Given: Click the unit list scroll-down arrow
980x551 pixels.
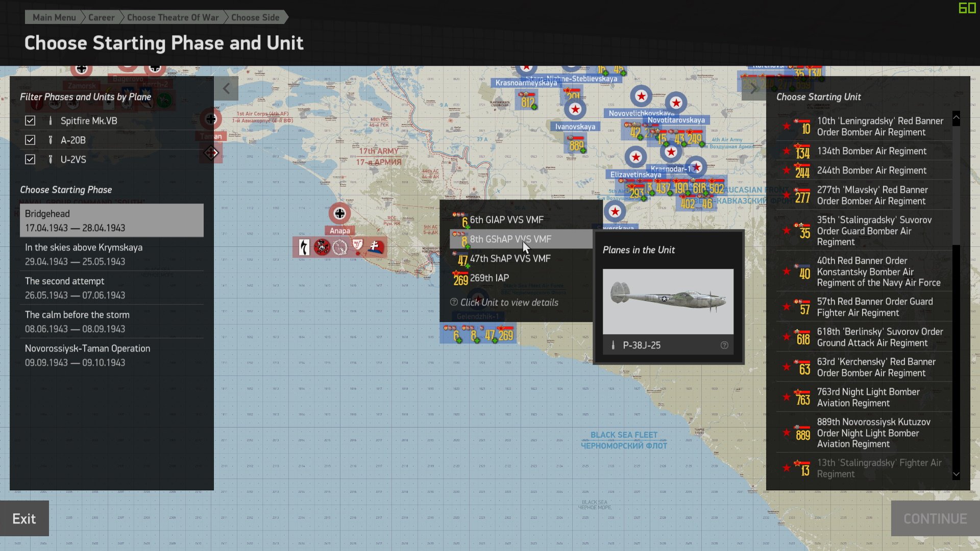Looking at the screenshot, I should 956,474.
